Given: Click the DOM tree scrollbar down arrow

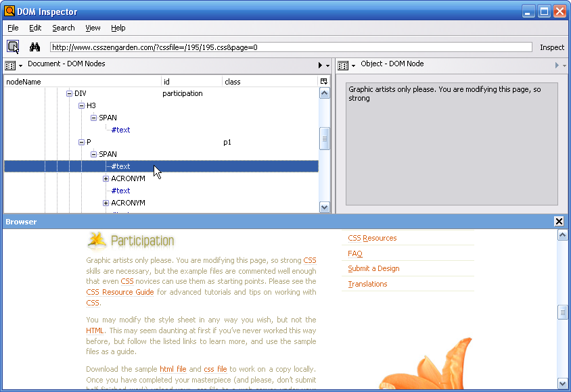Looking at the screenshot, I should [x=324, y=207].
